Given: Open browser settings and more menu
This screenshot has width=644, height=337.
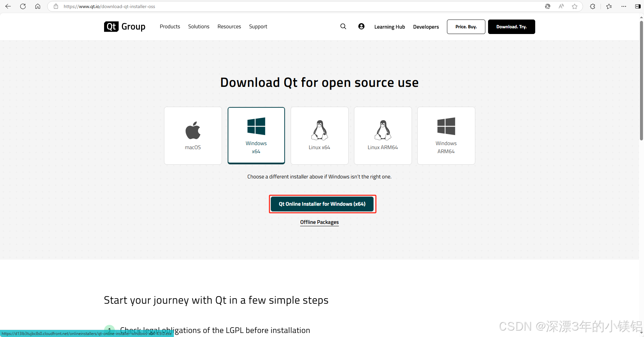Looking at the screenshot, I should point(624,6).
